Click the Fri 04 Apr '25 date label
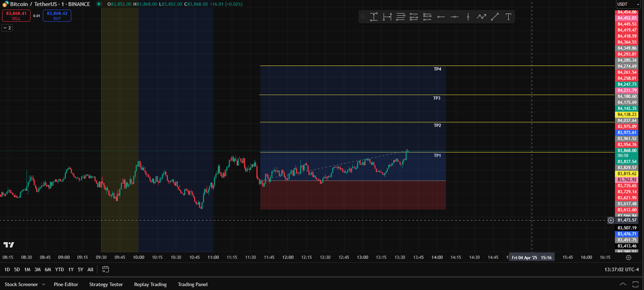 coord(532,257)
